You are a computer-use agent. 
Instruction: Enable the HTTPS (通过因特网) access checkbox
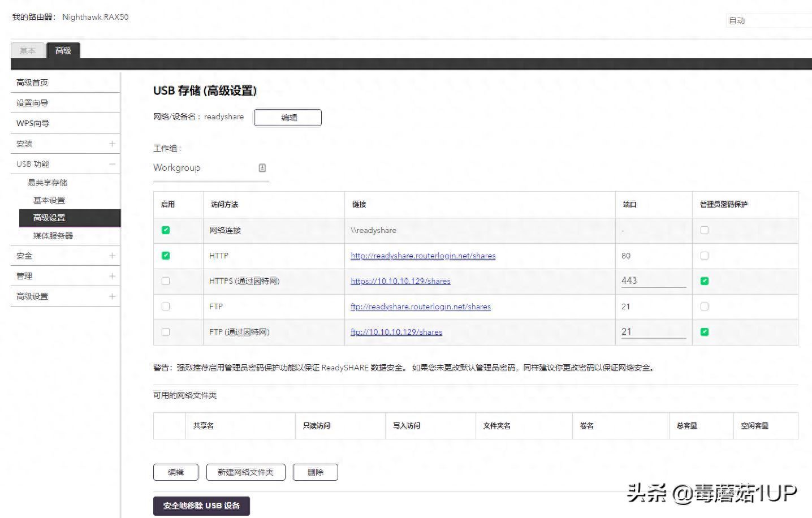165,281
